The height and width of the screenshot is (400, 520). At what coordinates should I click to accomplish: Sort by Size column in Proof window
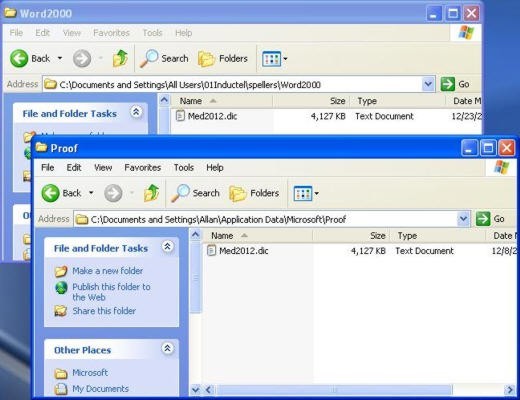[351, 236]
